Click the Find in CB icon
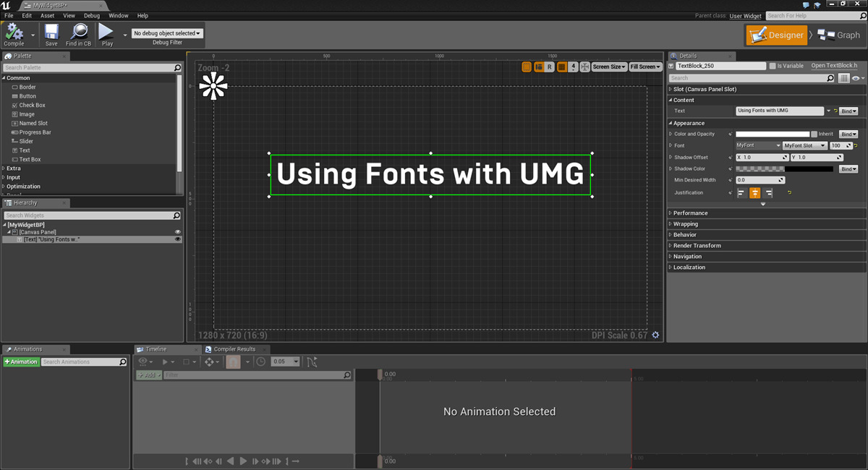868x470 pixels. tap(78, 33)
